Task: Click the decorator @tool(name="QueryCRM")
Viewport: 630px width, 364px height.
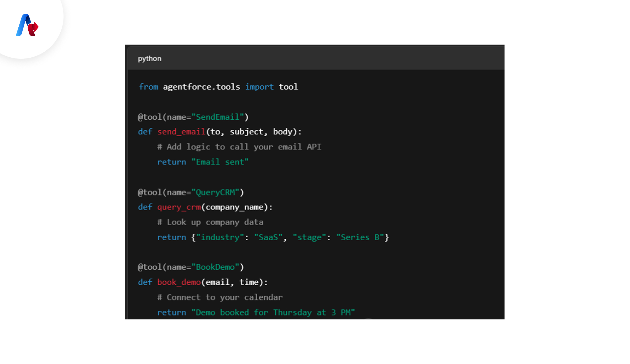Action: pyautogui.click(x=191, y=192)
